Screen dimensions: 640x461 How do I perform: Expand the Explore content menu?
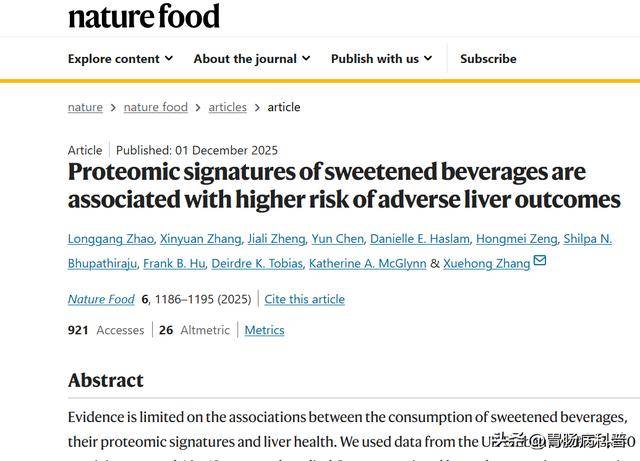click(120, 59)
